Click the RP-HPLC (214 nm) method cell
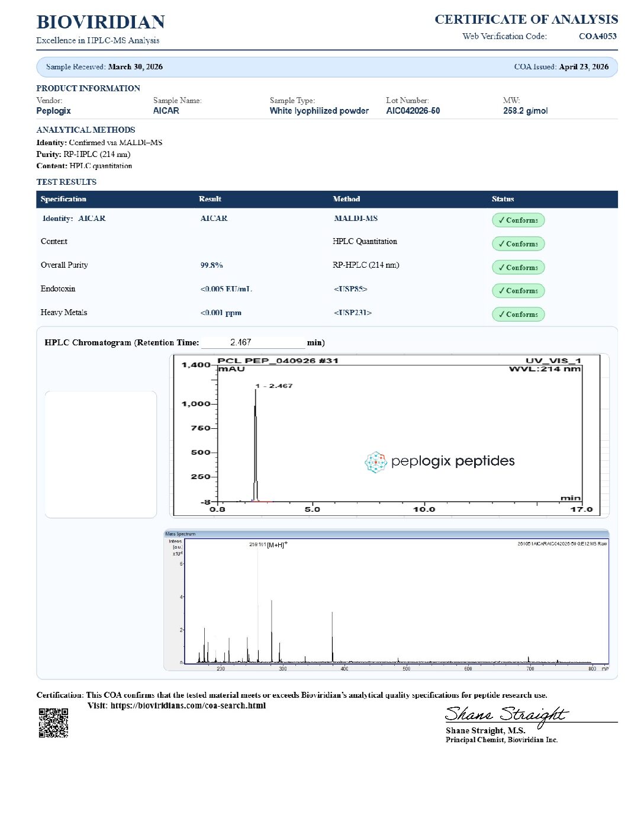The height and width of the screenshot is (834, 644). (x=366, y=265)
